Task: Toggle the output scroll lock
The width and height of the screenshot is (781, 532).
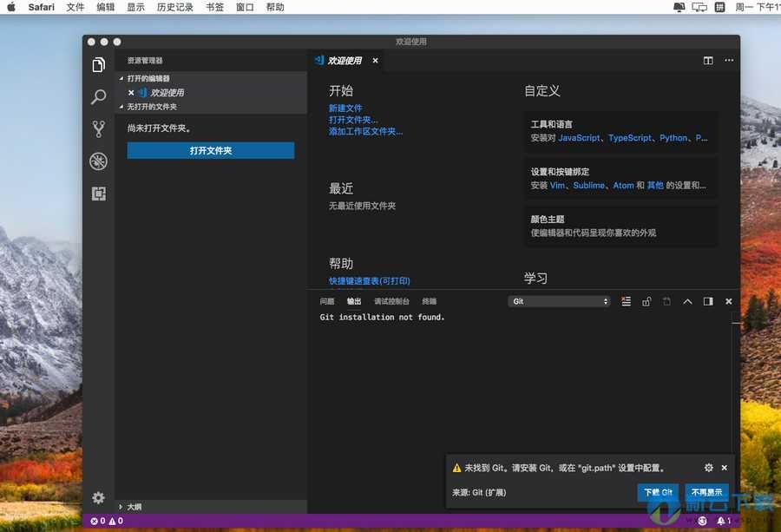Action: click(646, 301)
